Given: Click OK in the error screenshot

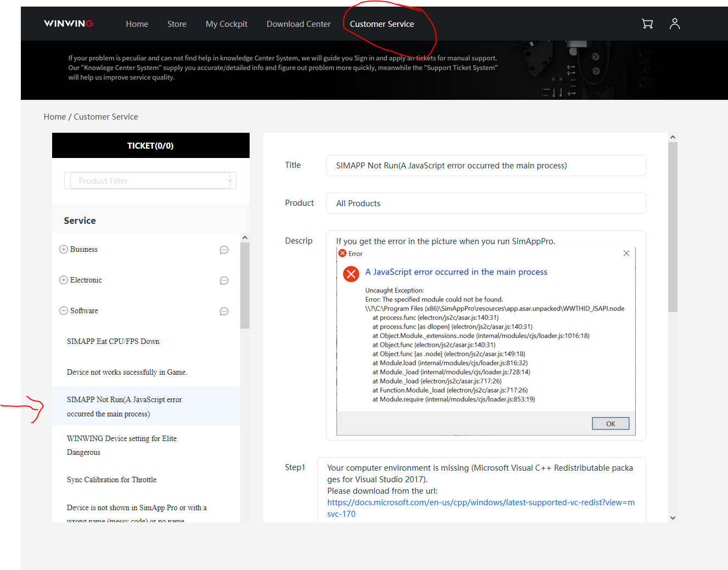Looking at the screenshot, I should click(610, 424).
